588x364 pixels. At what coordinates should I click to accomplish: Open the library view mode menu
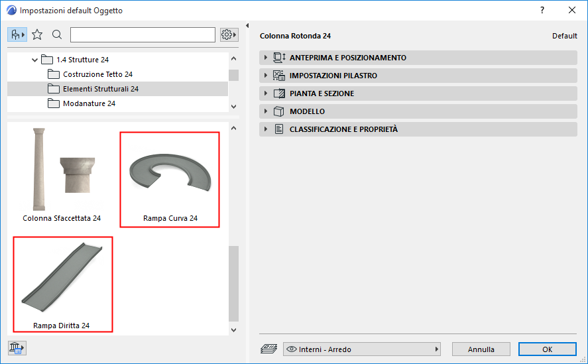(x=17, y=34)
